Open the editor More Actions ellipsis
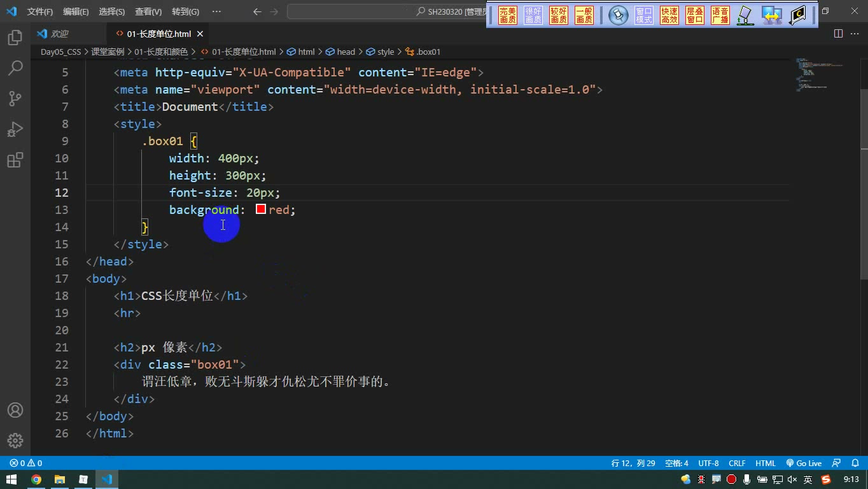868x489 pixels. (x=855, y=34)
